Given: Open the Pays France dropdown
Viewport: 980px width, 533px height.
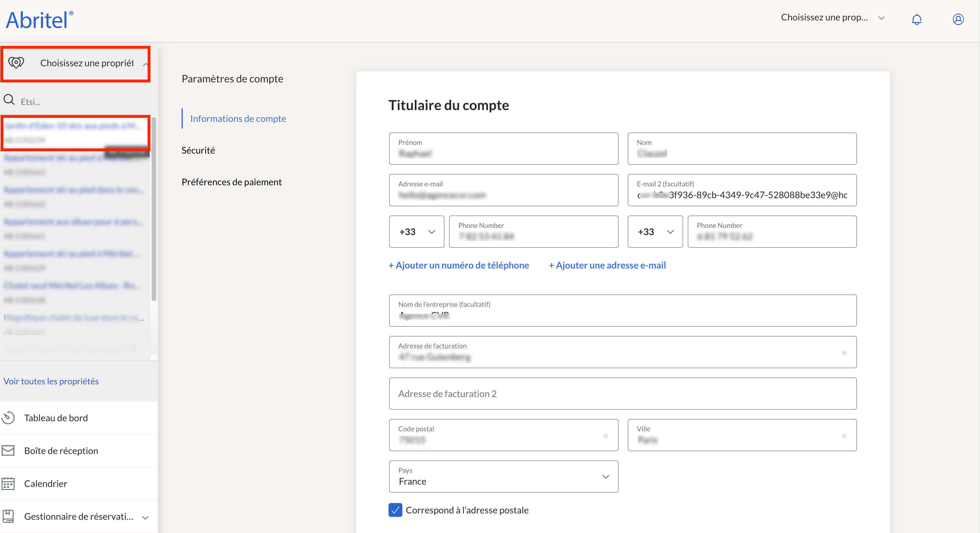Looking at the screenshot, I should tap(503, 476).
